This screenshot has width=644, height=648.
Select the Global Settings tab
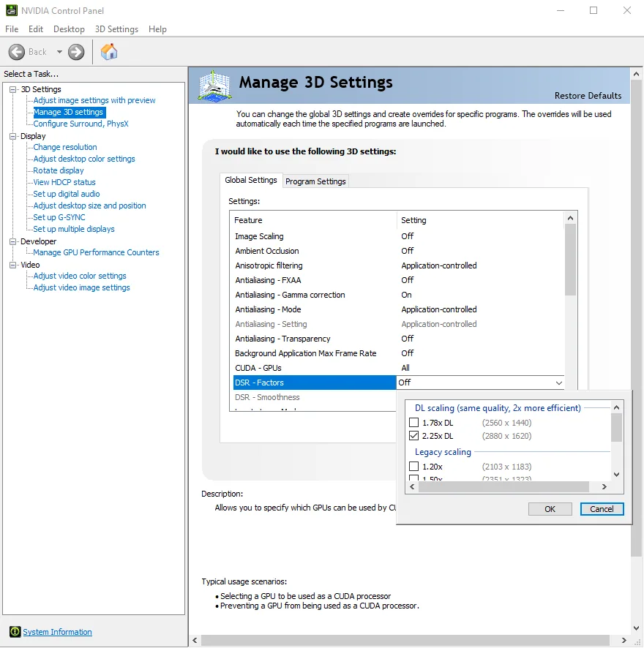(251, 180)
